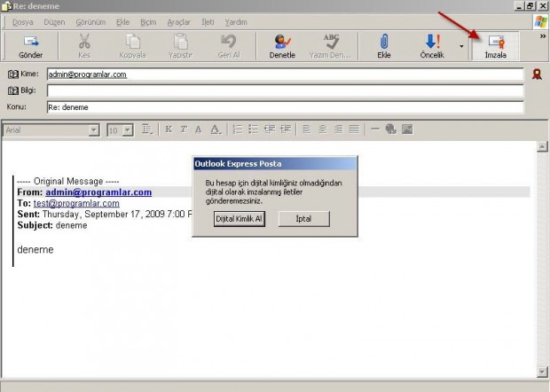
Task: Click the justify alignment icon
Action: pyautogui.click(x=354, y=129)
